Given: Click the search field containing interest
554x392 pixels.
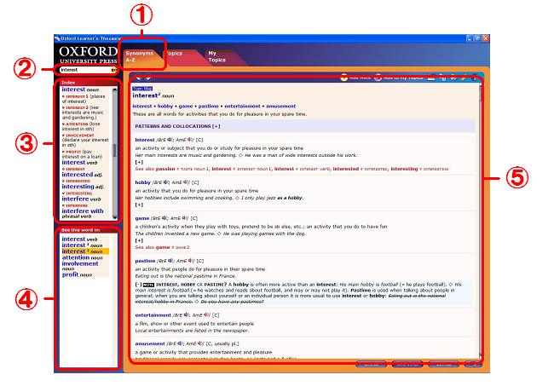Looking at the screenshot, I should (85, 70).
